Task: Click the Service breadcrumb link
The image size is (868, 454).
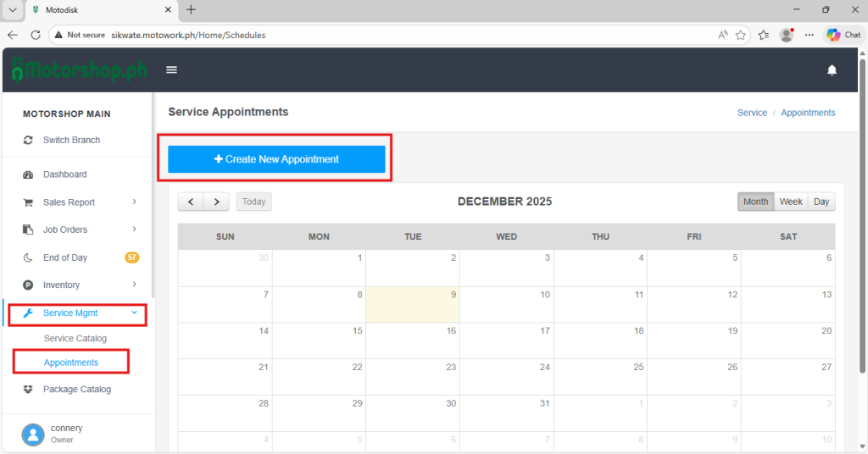Action: (752, 113)
